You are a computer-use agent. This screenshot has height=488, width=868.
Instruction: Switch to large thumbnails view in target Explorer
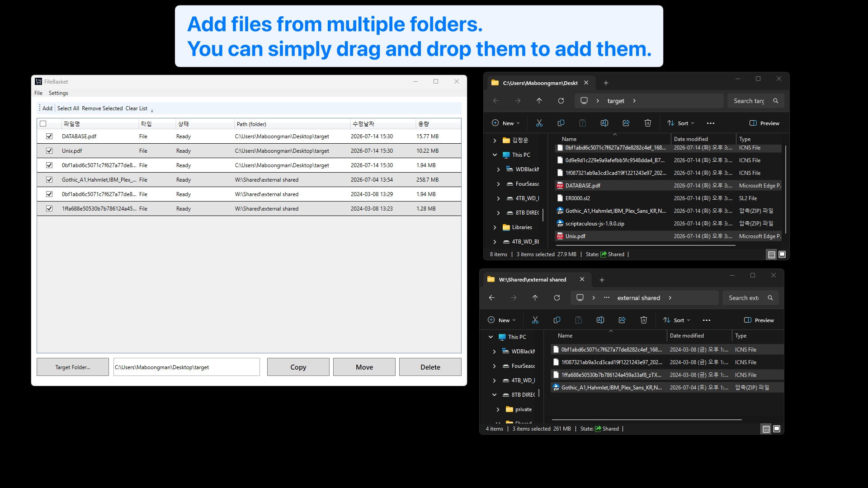(x=782, y=254)
